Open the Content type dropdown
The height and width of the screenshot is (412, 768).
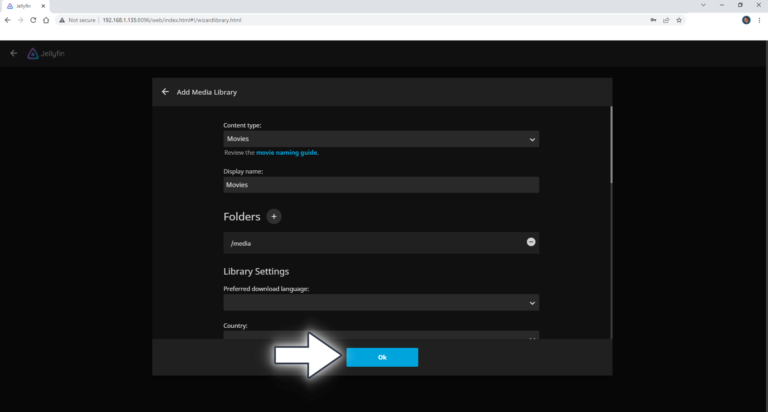coord(381,139)
